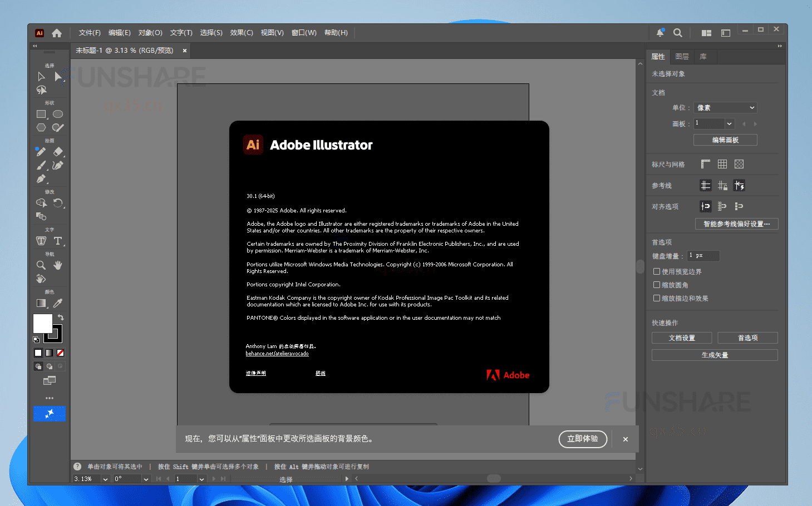Toggle show guides icon
Image resolution: width=812 pixels, height=506 pixels.
706,185
